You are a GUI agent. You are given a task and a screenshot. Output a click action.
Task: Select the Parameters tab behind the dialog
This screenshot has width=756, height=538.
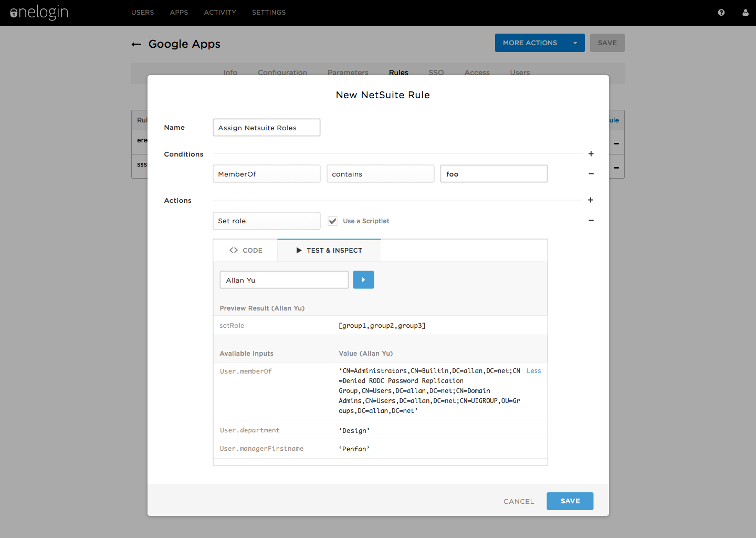point(348,73)
